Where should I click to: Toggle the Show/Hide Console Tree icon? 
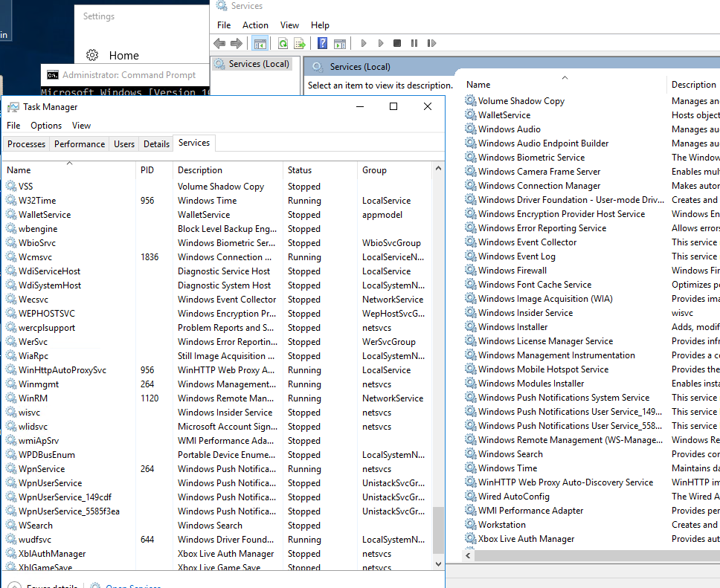click(x=260, y=44)
